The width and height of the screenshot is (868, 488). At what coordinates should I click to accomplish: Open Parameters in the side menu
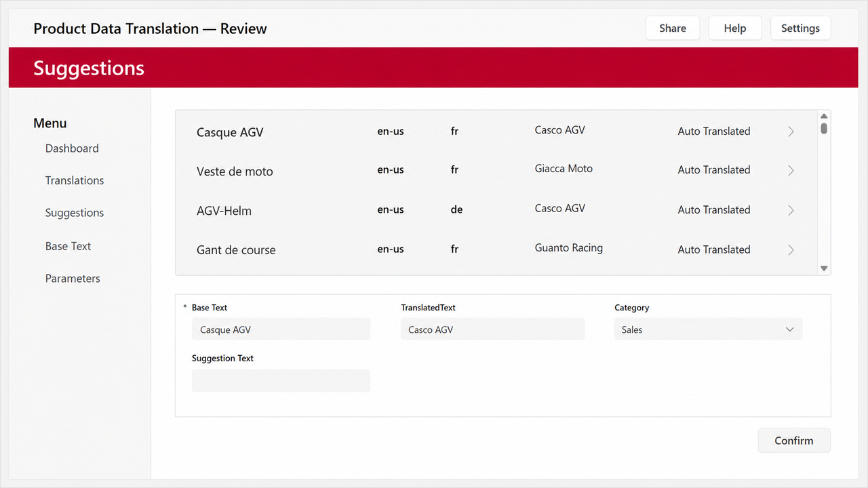pyautogui.click(x=73, y=279)
